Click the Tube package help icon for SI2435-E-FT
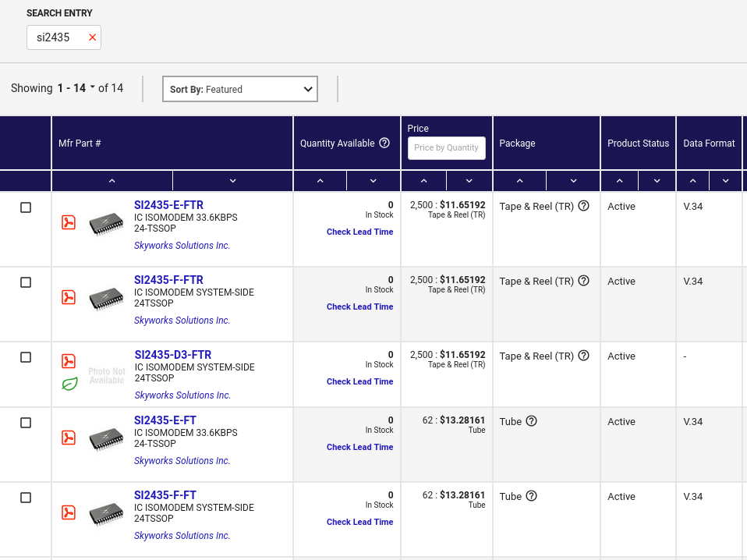Viewport: 747px width, 560px height. point(531,421)
